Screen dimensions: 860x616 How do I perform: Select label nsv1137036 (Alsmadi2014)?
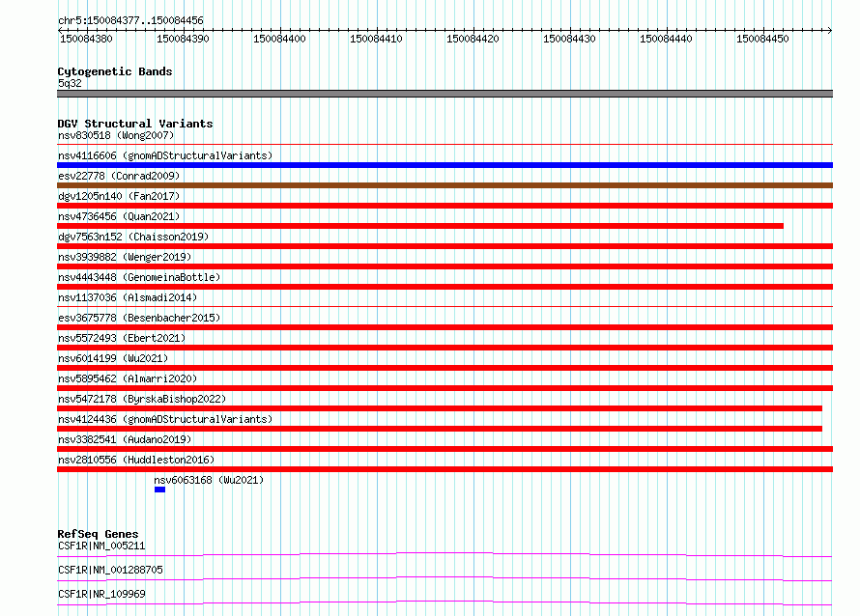128,297
